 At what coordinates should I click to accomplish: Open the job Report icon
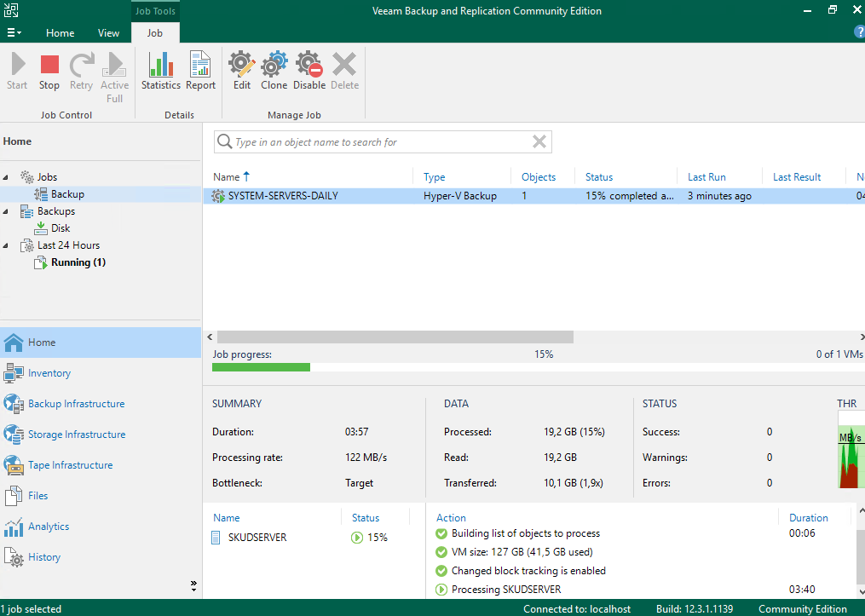(x=200, y=71)
